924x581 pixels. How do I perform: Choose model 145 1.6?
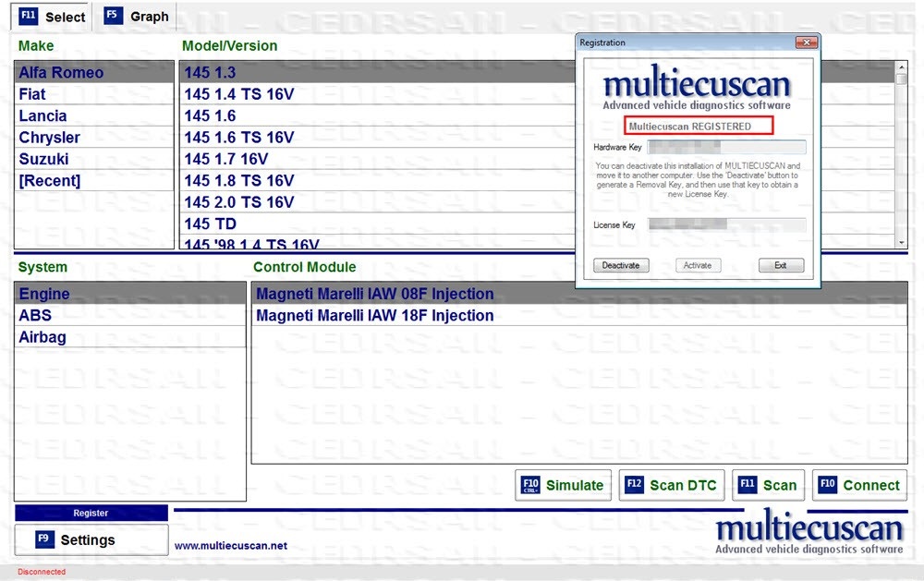377,116
